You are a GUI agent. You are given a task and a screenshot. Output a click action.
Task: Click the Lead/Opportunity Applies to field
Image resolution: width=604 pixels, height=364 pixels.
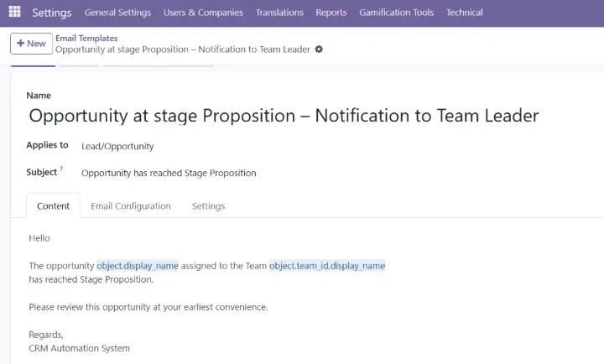click(x=117, y=147)
